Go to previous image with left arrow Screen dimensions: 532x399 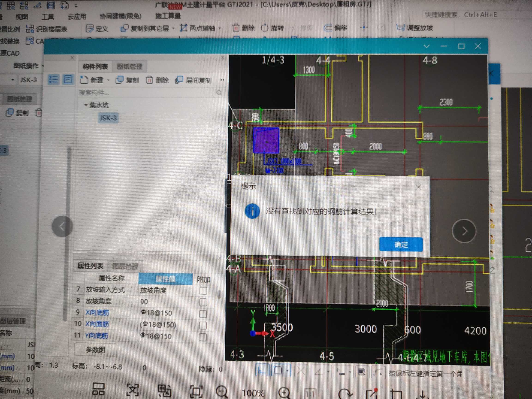(62, 226)
